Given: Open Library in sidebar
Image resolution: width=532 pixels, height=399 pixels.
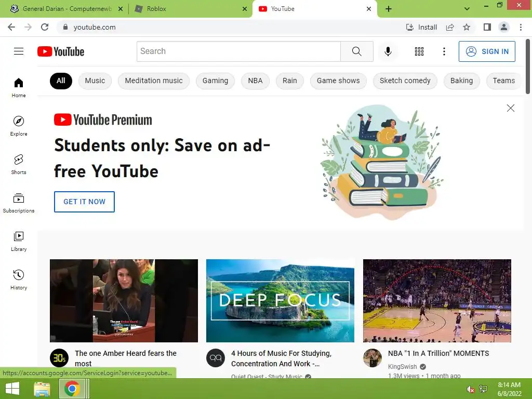Looking at the screenshot, I should [19, 241].
